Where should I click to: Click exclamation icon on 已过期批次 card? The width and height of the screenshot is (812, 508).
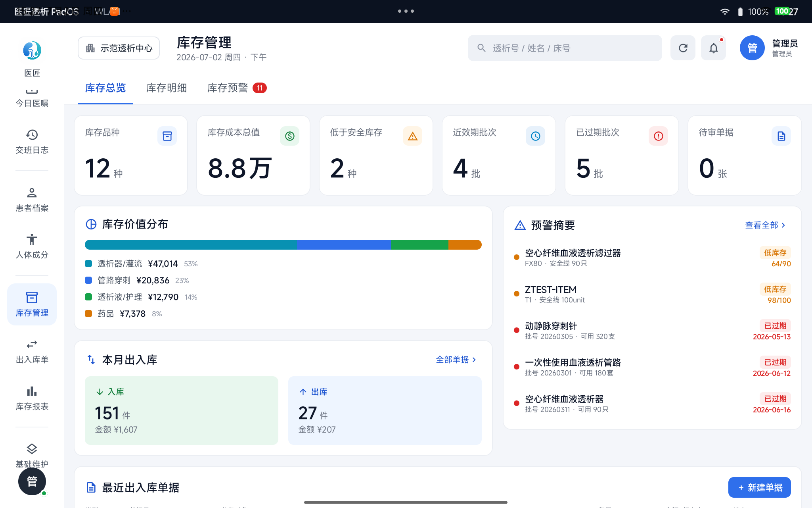[659, 136]
